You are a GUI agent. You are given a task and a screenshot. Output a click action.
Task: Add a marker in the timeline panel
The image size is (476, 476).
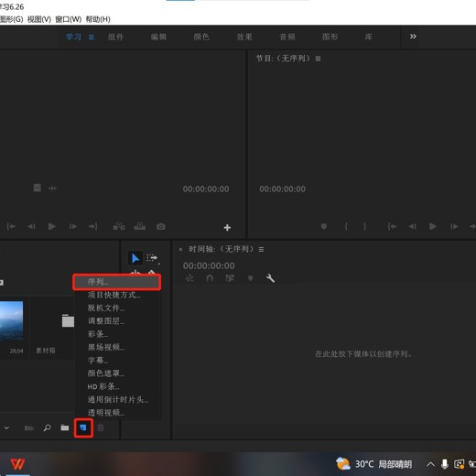pos(250,278)
